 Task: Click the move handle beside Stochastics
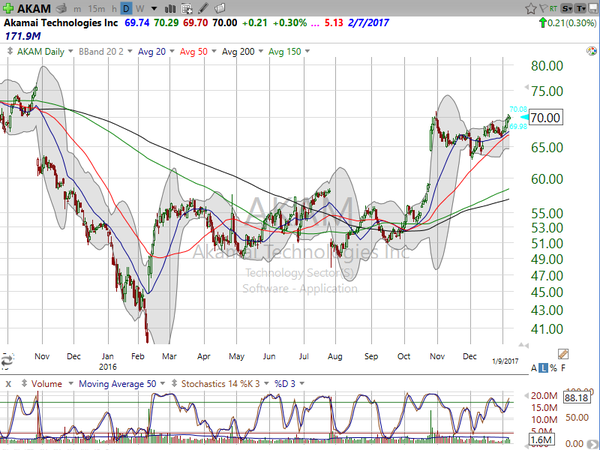174,383
